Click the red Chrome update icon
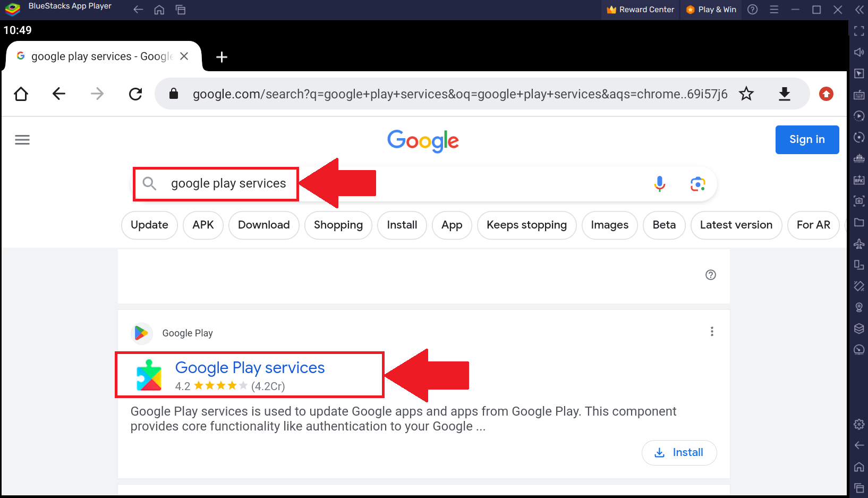 (x=826, y=94)
